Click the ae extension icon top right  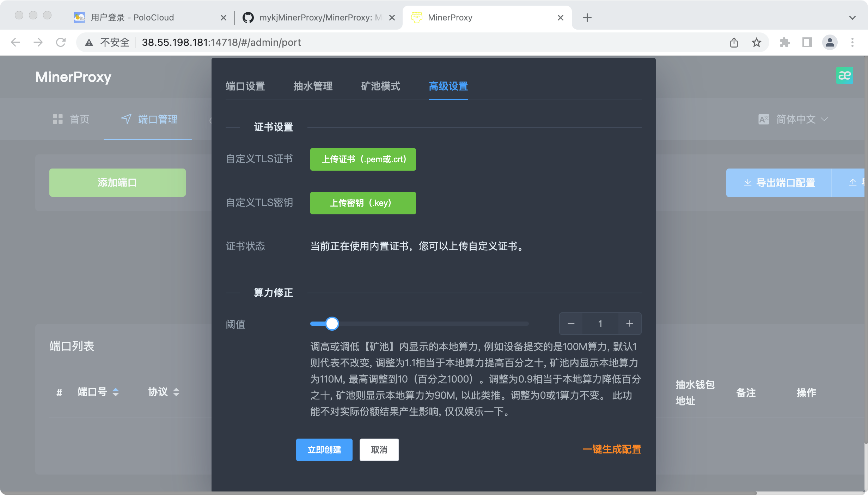[845, 75]
